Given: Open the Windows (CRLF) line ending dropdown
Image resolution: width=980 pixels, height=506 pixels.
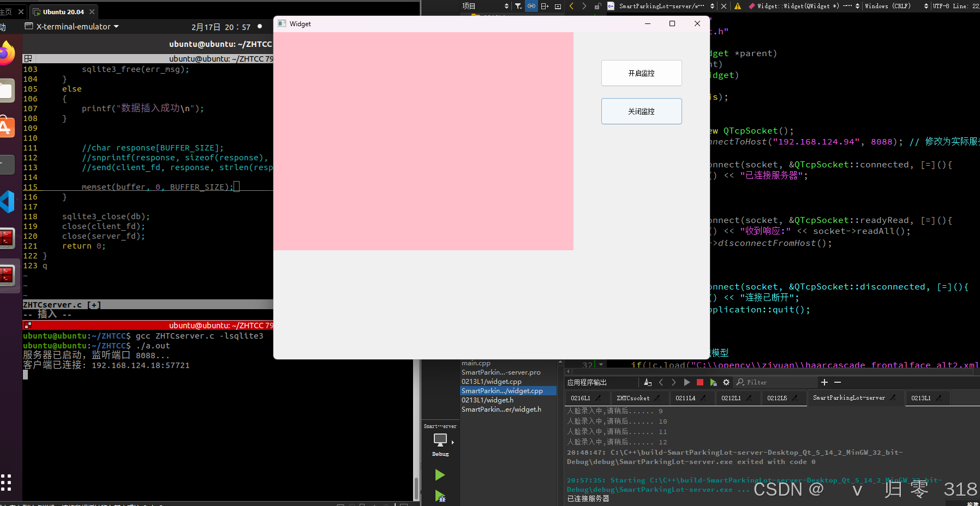Looking at the screenshot, I should click(x=897, y=6).
